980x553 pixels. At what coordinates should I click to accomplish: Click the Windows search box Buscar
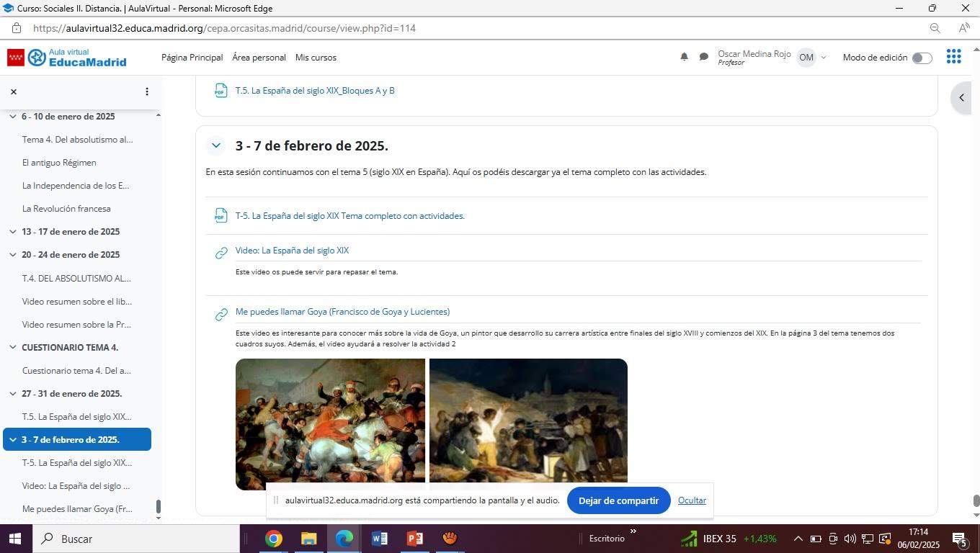click(135, 539)
